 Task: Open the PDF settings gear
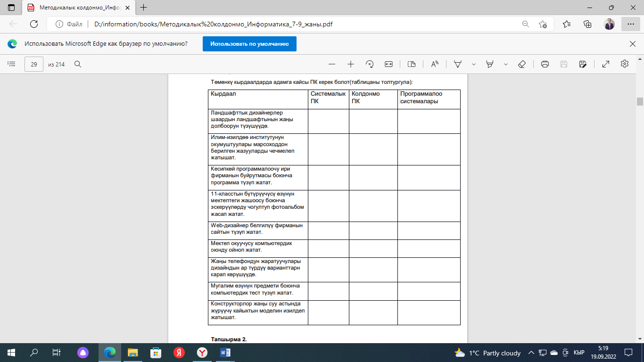pyautogui.click(x=625, y=64)
